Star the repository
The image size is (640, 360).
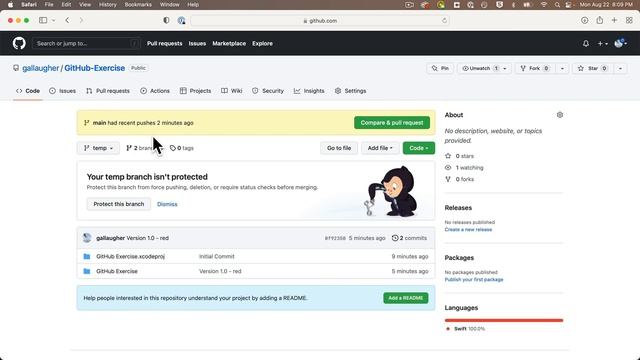(x=593, y=68)
